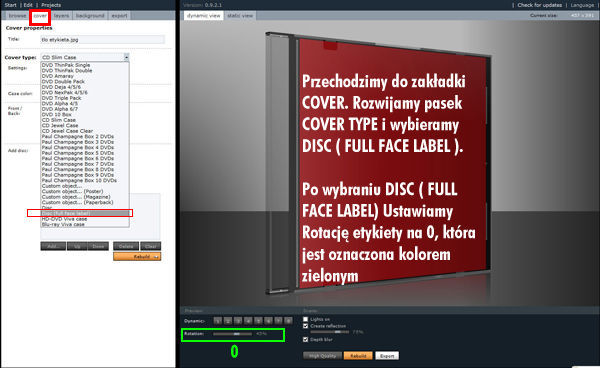The image size is (600, 368).
Task: Select Disc (full face label) option
Action: click(85, 213)
